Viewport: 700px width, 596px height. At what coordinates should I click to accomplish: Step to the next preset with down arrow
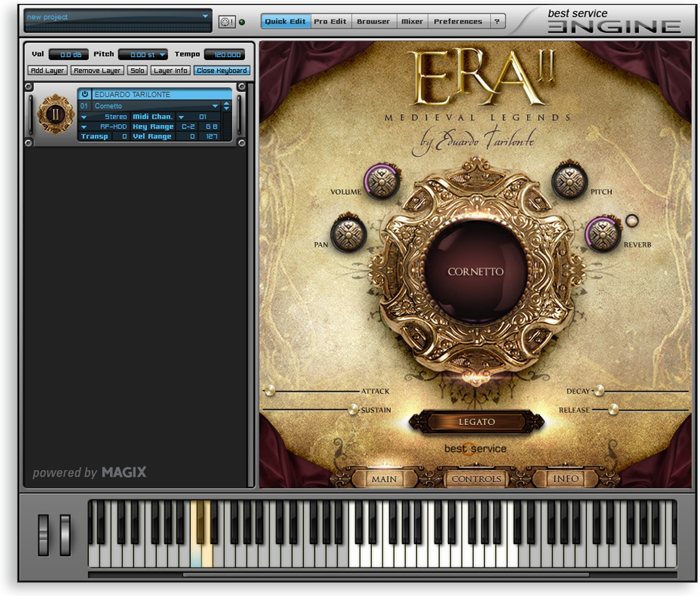pyautogui.click(x=226, y=108)
